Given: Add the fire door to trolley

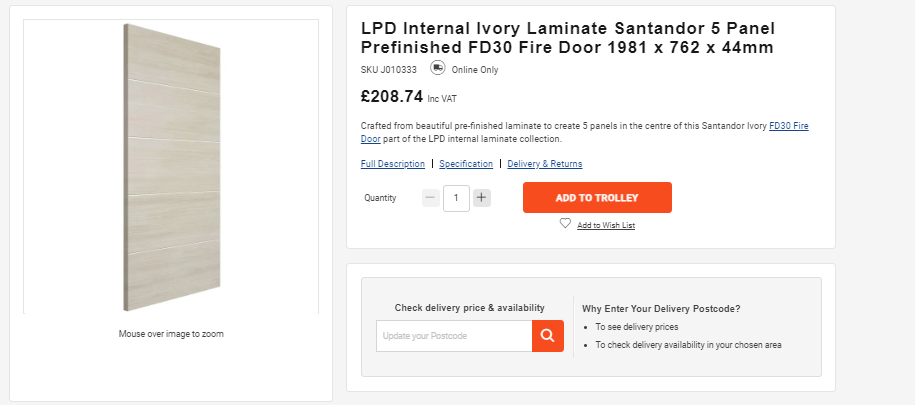Looking at the screenshot, I should (597, 197).
